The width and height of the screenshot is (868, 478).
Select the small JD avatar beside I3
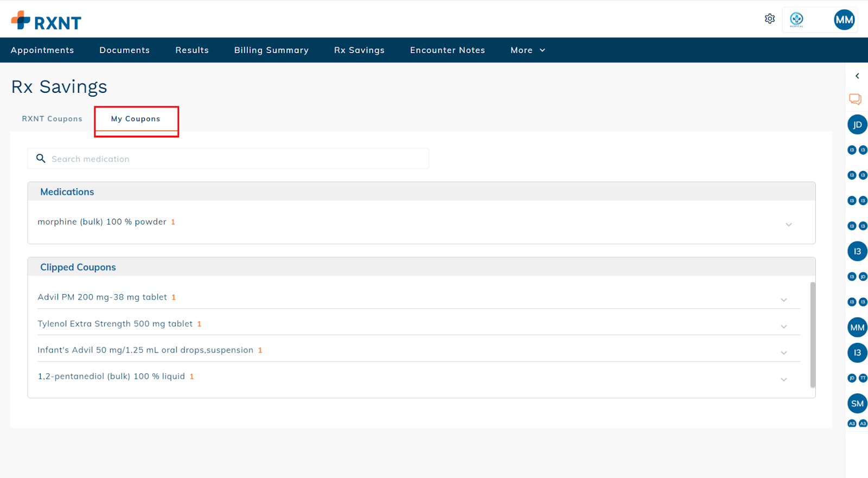[863, 277]
